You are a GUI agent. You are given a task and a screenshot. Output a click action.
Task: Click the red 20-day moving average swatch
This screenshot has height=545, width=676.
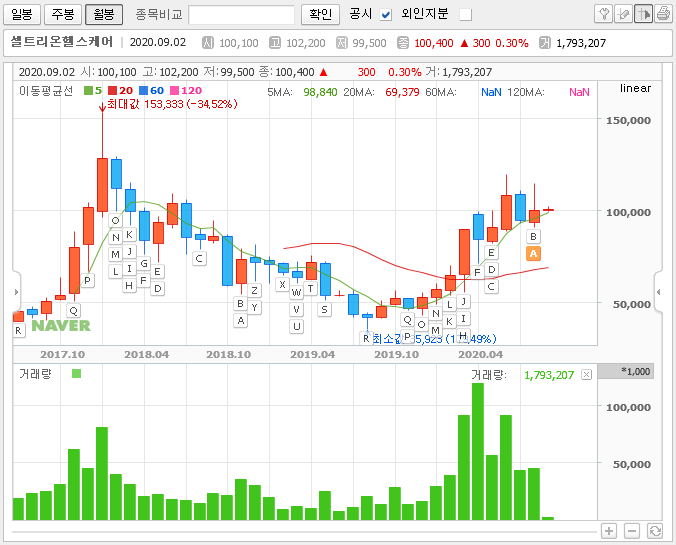tap(112, 91)
